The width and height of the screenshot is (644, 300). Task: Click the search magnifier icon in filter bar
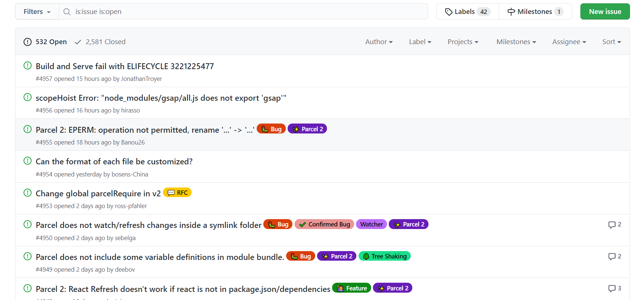point(67,12)
